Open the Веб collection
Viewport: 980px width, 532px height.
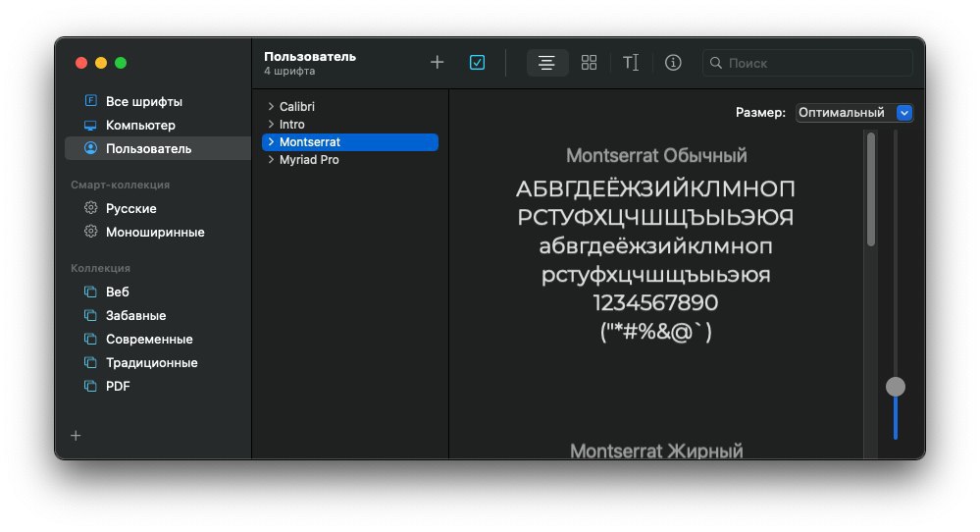[x=158, y=292]
